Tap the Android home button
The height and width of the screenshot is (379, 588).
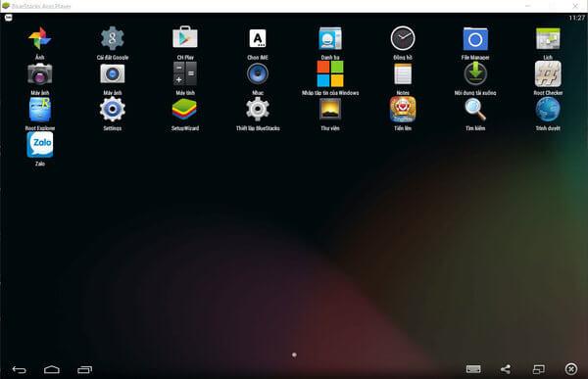[x=52, y=370]
